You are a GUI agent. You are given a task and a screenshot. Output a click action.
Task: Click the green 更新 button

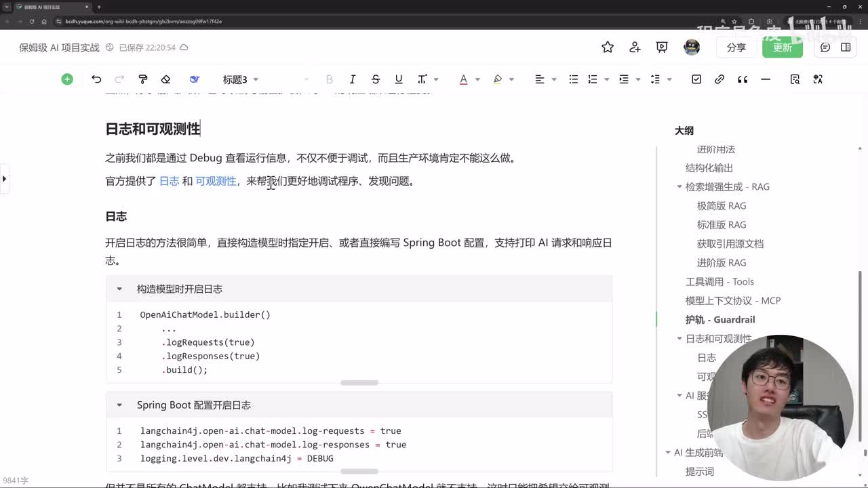[783, 47]
